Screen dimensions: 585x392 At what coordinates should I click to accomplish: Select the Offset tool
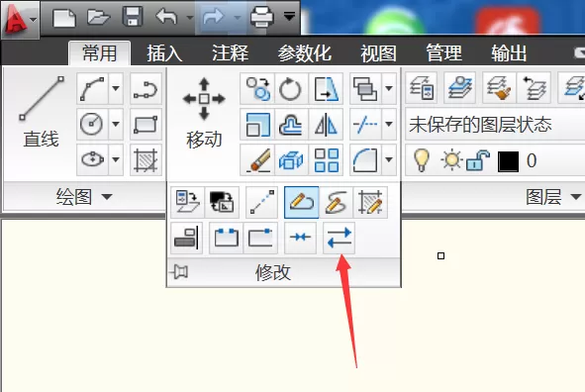tap(291, 125)
